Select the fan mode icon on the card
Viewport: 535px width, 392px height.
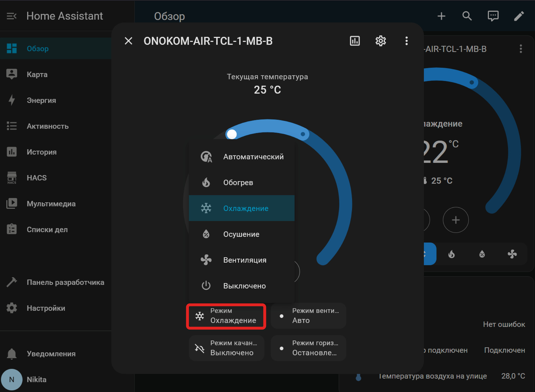point(512,254)
